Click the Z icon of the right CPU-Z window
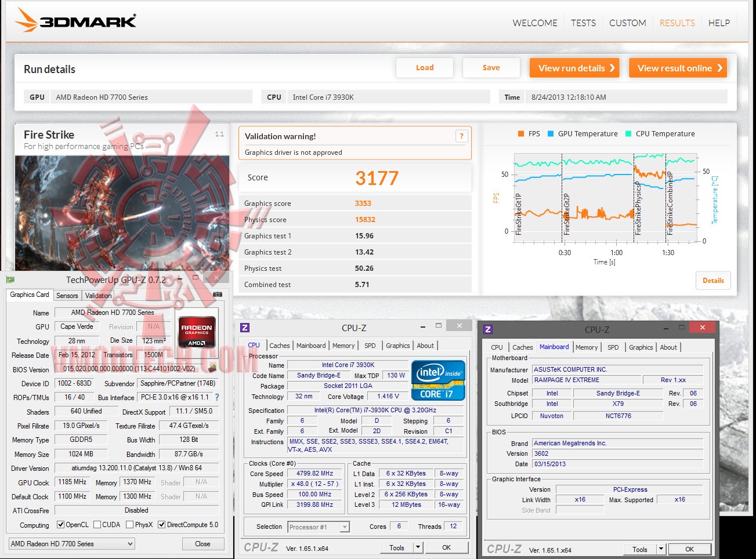Viewport: 756px width, 559px height. (x=488, y=329)
